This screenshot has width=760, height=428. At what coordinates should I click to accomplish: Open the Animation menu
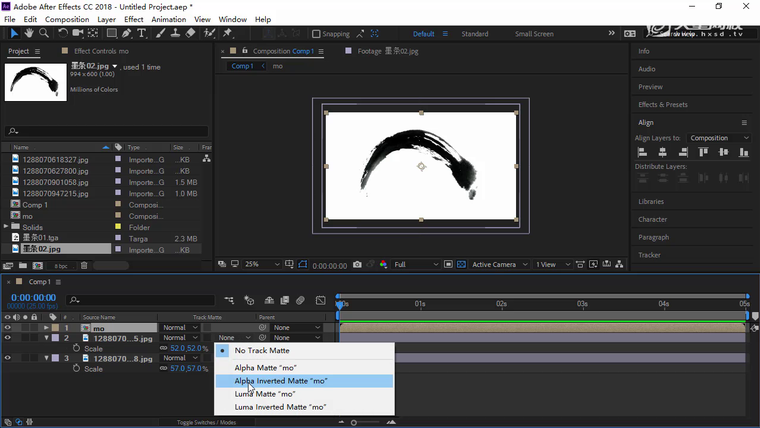(168, 19)
